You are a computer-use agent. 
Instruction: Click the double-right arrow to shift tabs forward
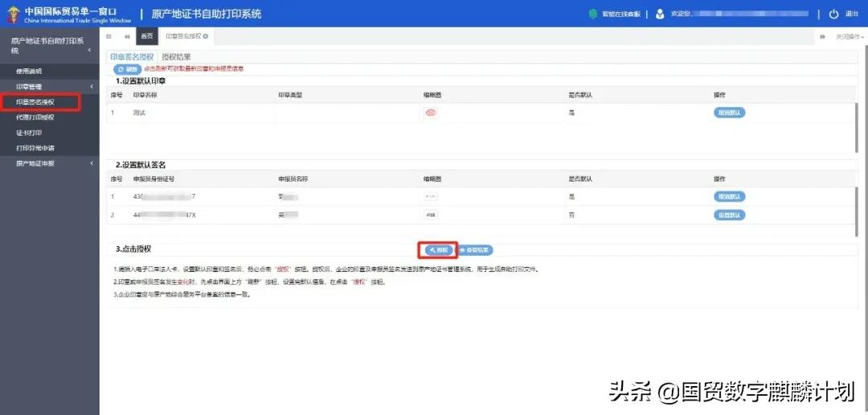[x=823, y=36]
